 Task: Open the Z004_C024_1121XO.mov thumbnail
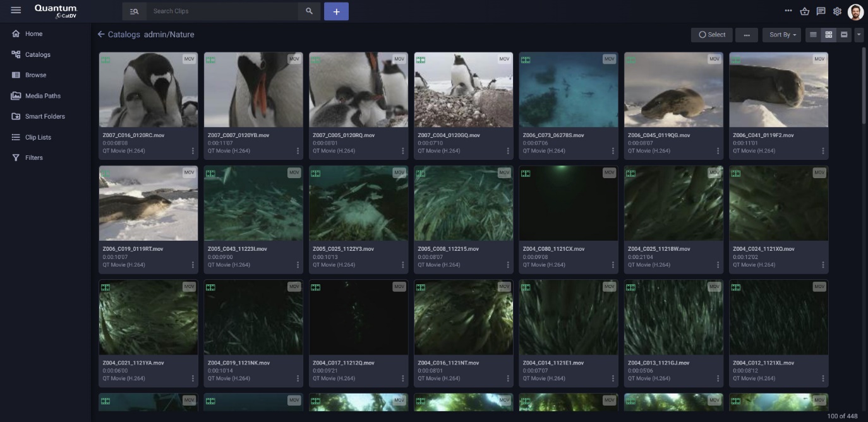[778, 203]
